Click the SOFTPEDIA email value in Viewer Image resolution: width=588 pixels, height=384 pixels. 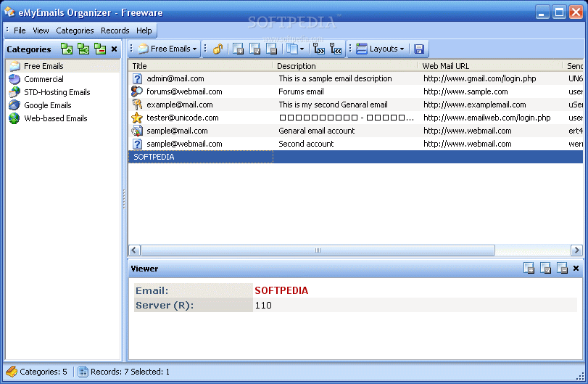tap(281, 290)
